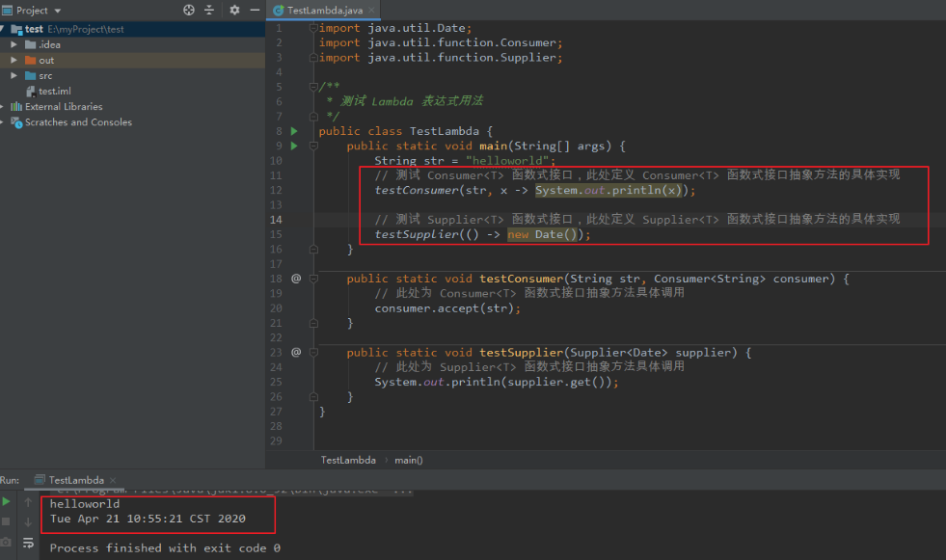Image resolution: width=946 pixels, height=560 pixels.
Task: Select the orange out folder icon
Action: (x=30, y=61)
